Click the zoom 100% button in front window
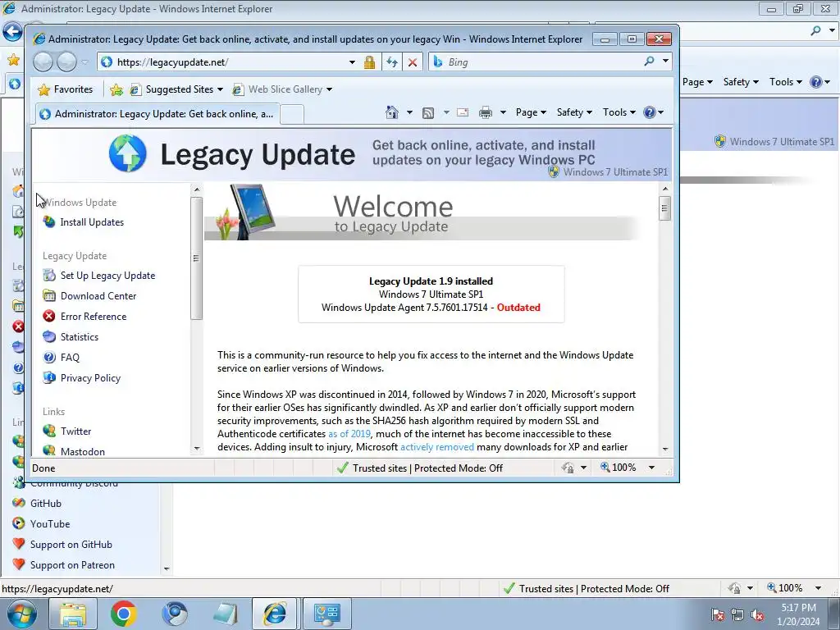The height and width of the screenshot is (630, 840). point(619,468)
